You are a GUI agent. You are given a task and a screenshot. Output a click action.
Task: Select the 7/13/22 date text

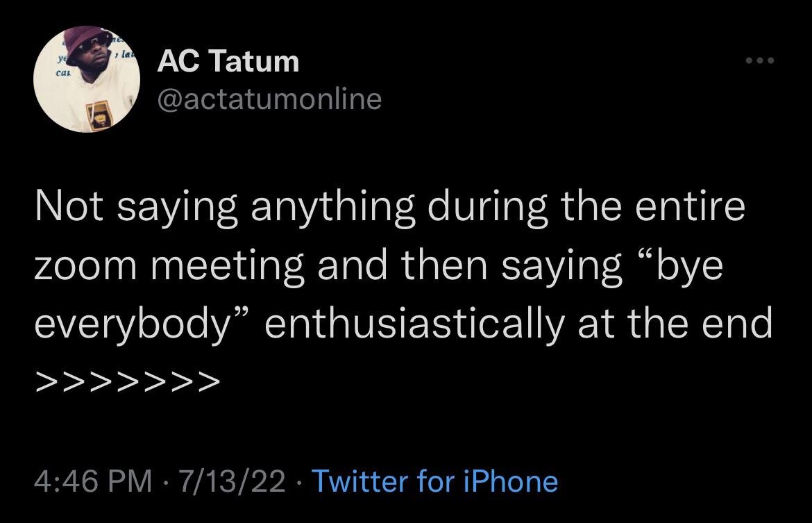pos(232,481)
